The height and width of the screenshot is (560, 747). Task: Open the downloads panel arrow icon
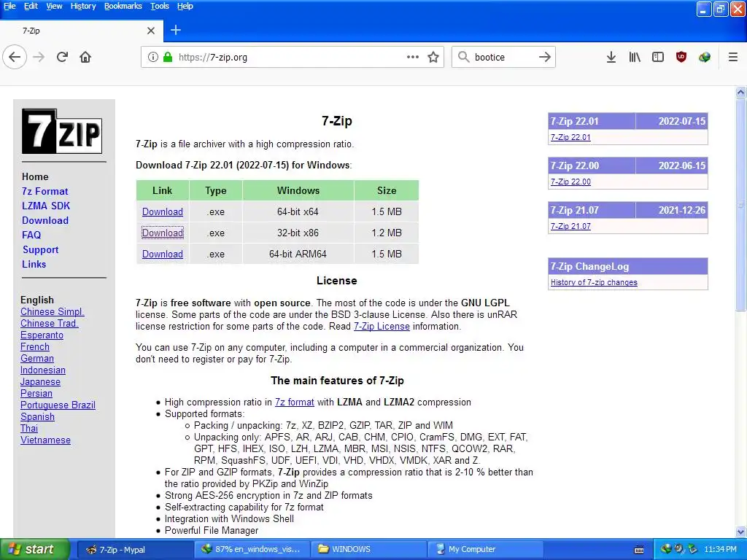pos(611,57)
